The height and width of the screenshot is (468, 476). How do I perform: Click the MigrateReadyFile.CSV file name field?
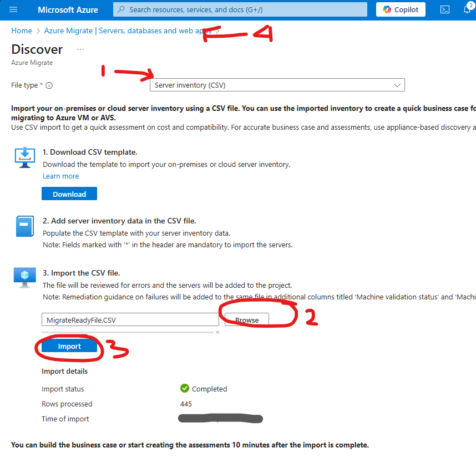point(130,320)
